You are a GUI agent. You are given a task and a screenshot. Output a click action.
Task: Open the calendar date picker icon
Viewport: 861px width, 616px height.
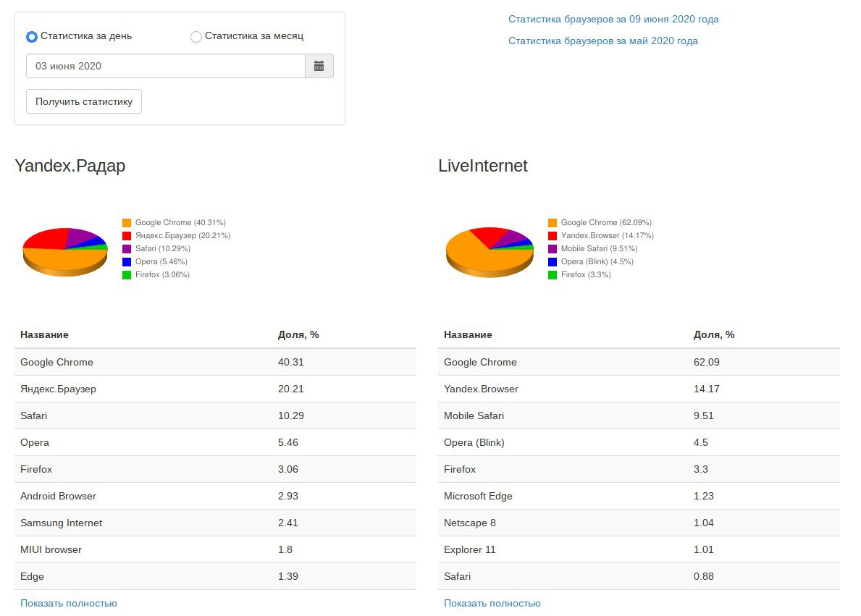[x=319, y=66]
